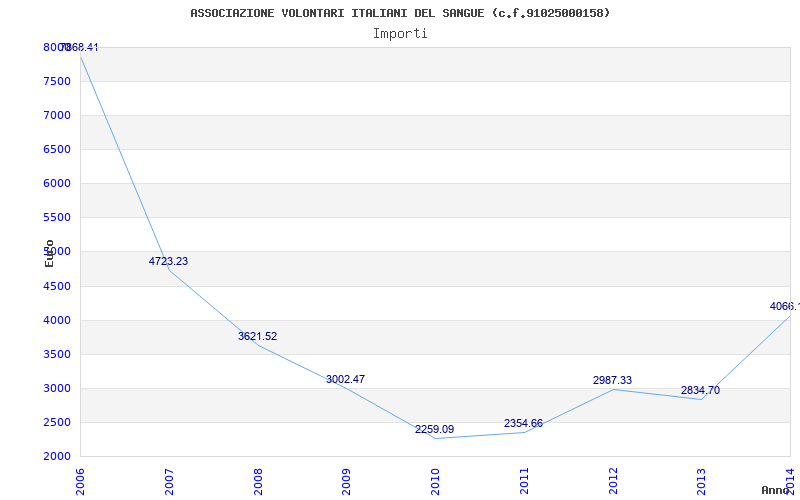800x500 pixels.
Task: Click the 3002.47 data label
Action: (345, 379)
